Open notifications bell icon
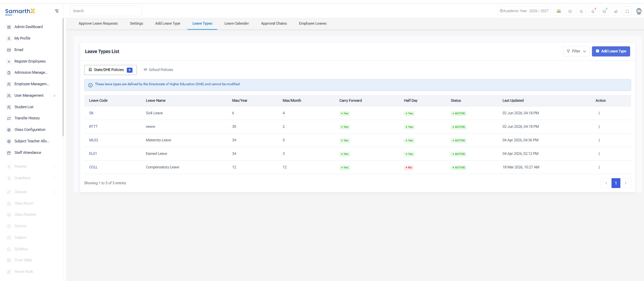The height and width of the screenshot is (281, 644). pyautogui.click(x=593, y=11)
